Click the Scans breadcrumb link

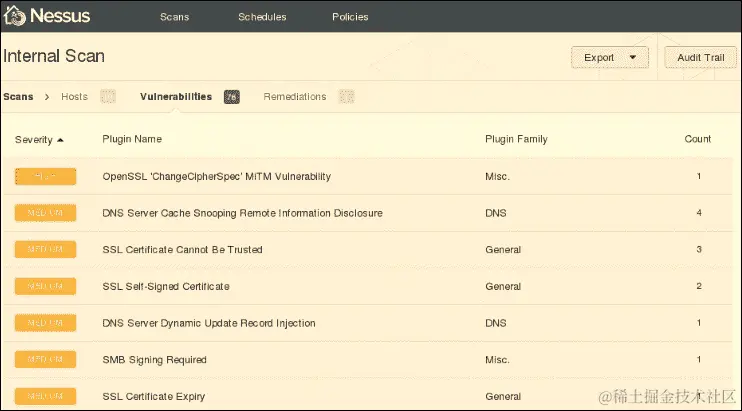pyautogui.click(x=19, y=97)
